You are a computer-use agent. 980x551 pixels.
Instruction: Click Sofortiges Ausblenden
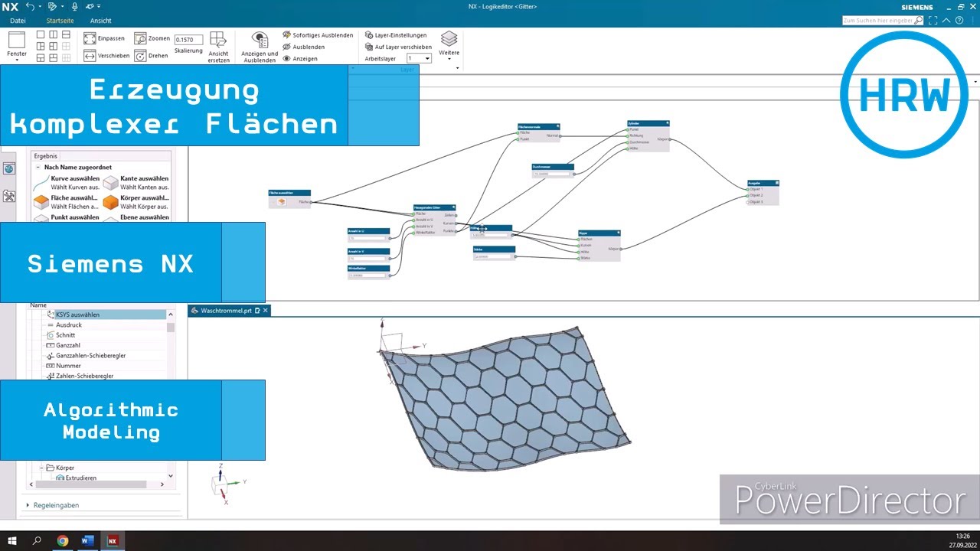(x=318, y=35)
